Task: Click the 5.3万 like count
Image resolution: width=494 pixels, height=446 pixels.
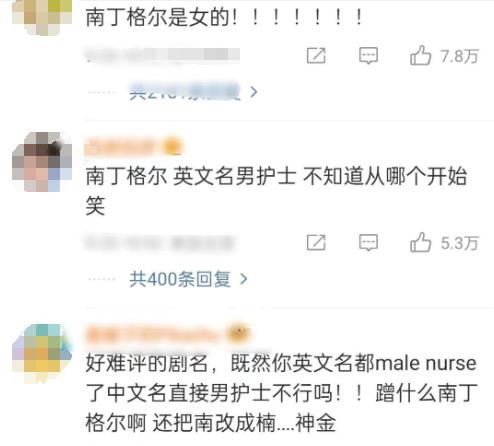Action: pyautogui.click(x=460, y=243)
